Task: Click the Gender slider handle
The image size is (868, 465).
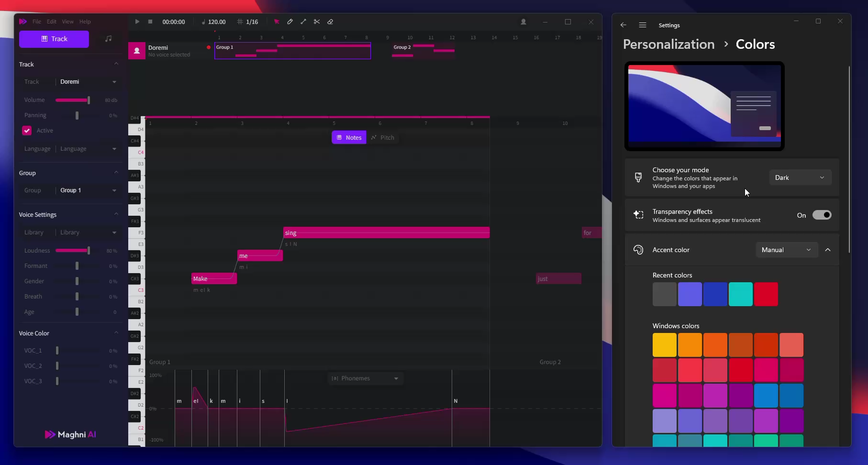Action: pos(77,281)
